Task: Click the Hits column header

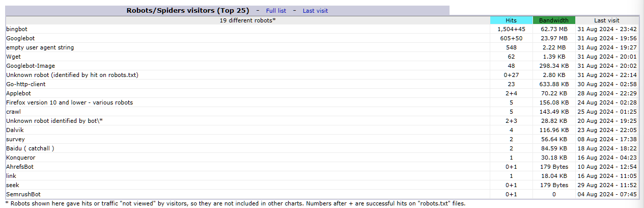Action: 511,20
